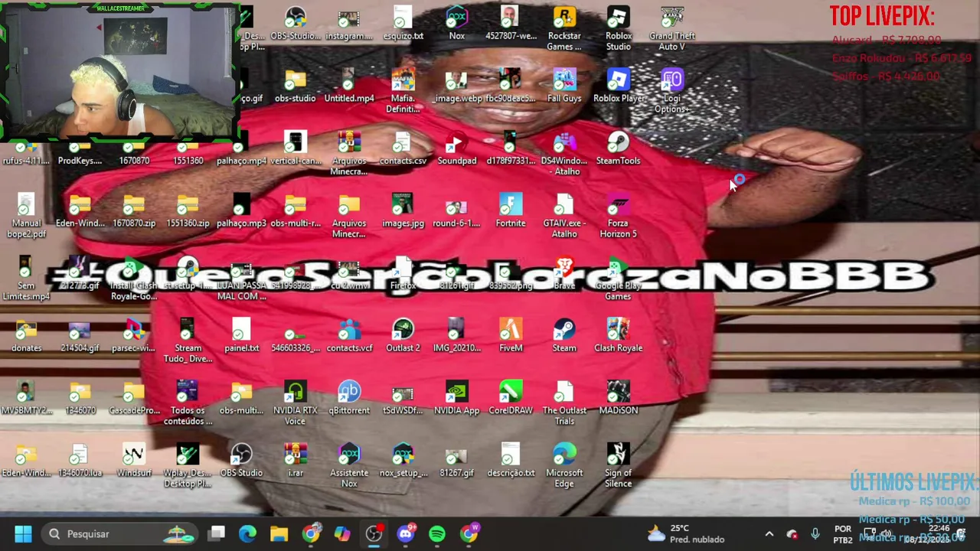Click the microphone tray icon
This screenshot has width=980, height=551.
tap(815, 534)
